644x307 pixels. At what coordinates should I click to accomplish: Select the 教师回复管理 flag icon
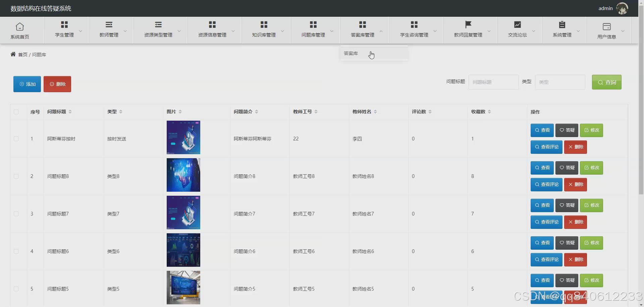(x=468, y=24)
